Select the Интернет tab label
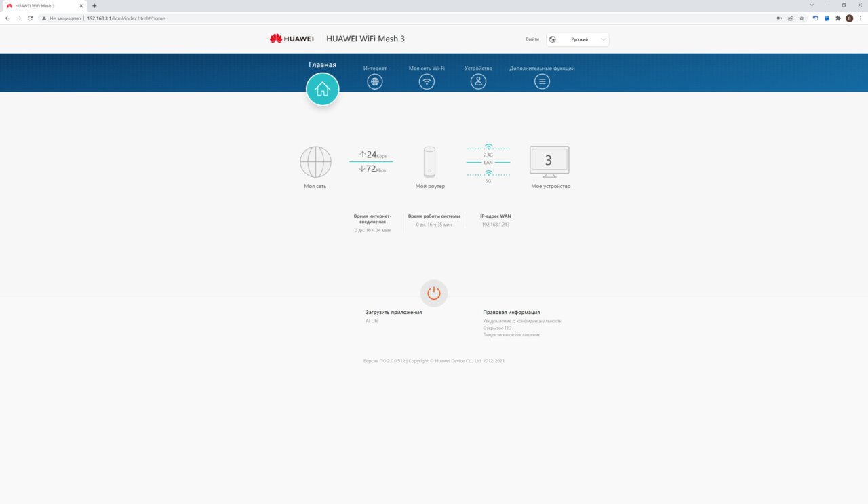Image resolution: width=868 pixels, height=504 pixels. point(375,69)
